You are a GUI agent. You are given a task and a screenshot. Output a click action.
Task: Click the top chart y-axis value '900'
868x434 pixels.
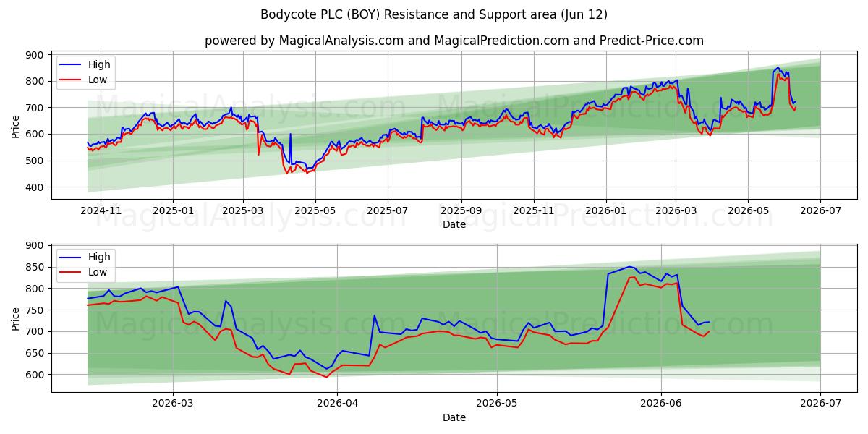tap(35, 55)
